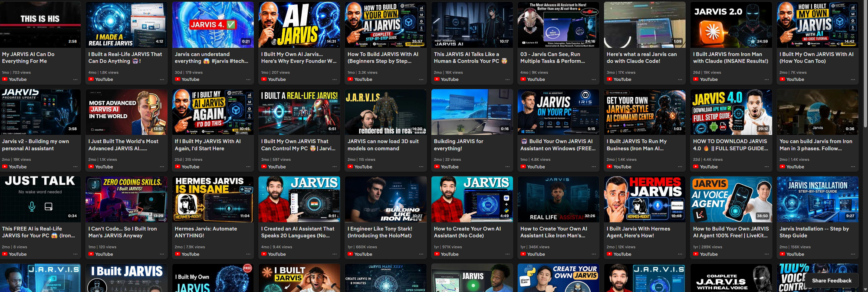Open the 'GET YOUR OWN JARVIS-STYLE AI COMMAND CENTER' thumbnail

click(x=645, y=112)
